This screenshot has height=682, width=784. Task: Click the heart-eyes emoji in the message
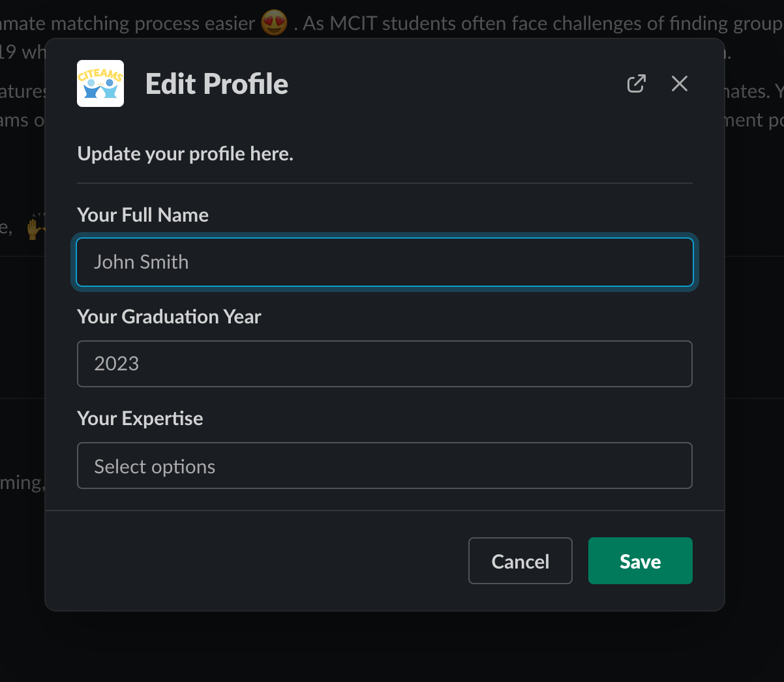tap(274, 24)
